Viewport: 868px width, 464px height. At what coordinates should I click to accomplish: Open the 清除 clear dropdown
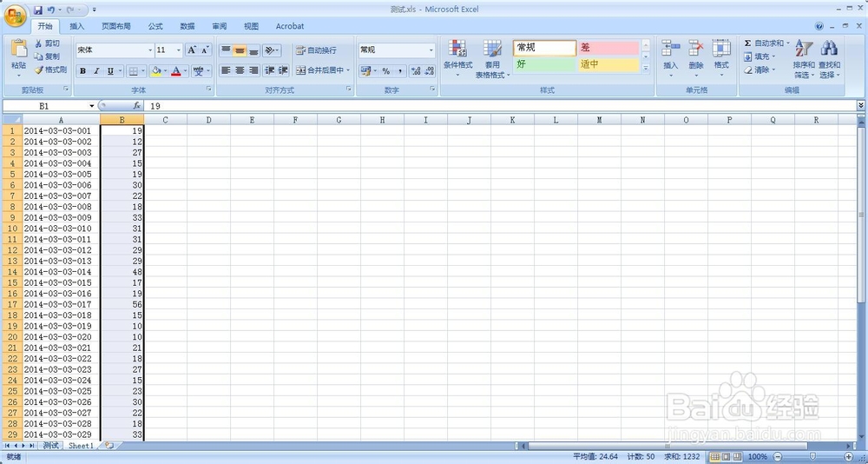pyautogui.click(x=759, y=70)
